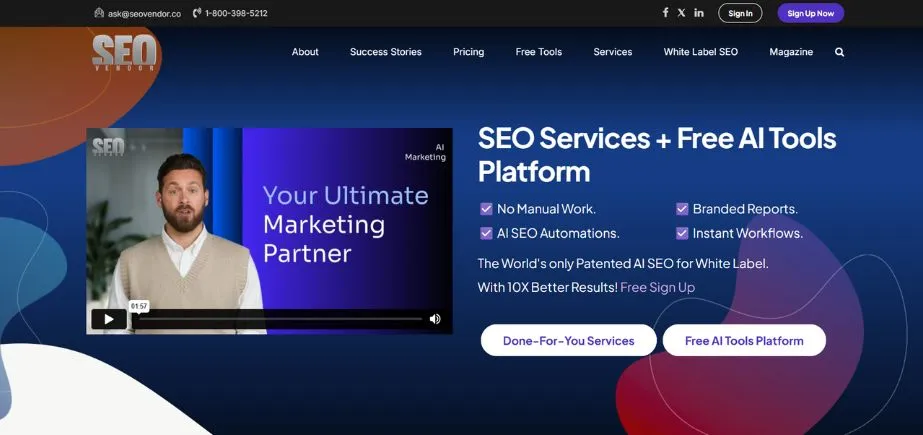Click the SEO Vendor logo in the header
The width and height of the screenshot is (923, 435).
(124, 52)
